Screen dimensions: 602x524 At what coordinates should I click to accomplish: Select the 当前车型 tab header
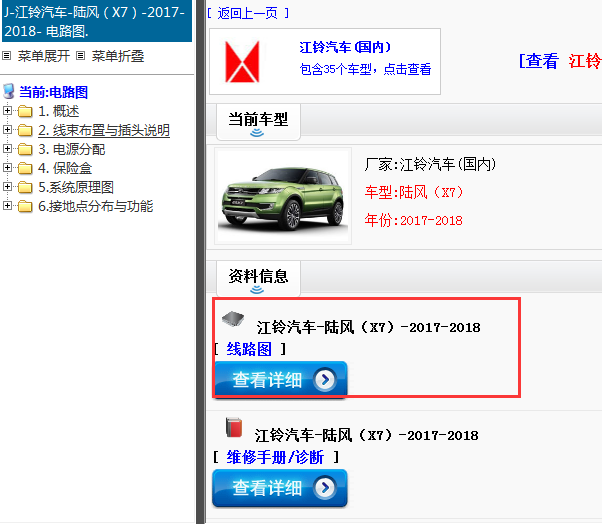[x=258, y=122]
